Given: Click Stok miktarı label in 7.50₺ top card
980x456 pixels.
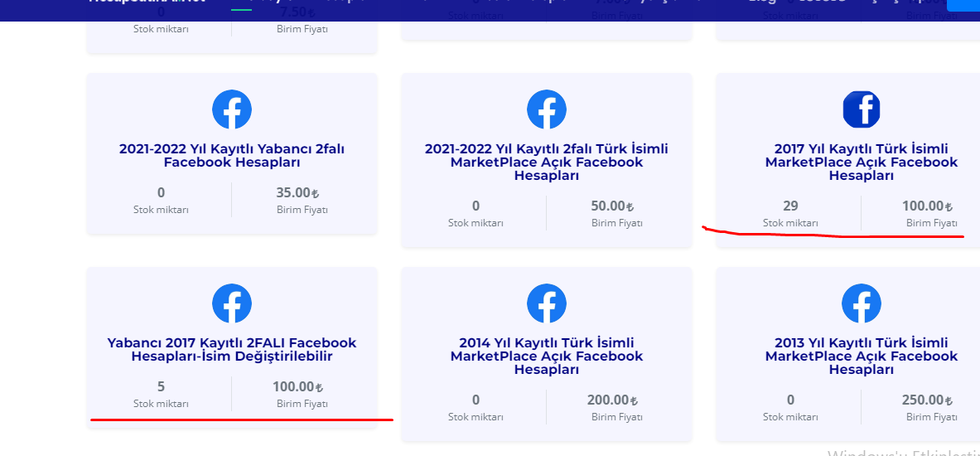Looking at the screenshot, I should 162,29.
